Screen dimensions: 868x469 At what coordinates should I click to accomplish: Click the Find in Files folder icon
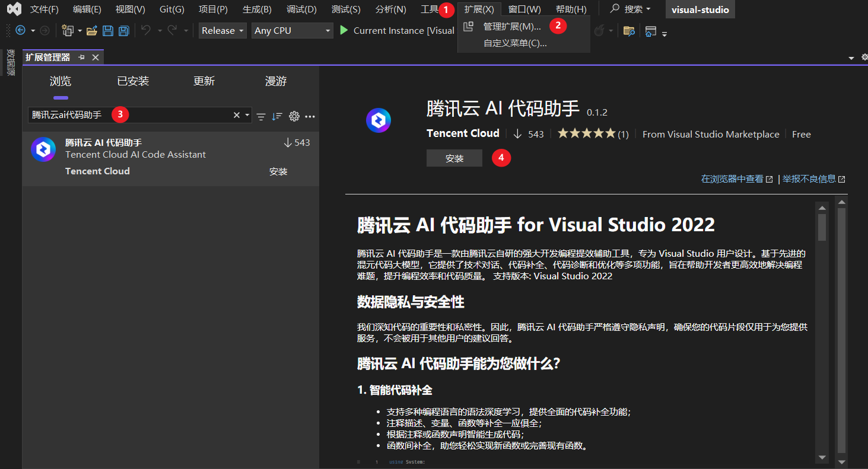tap(629, 31)
